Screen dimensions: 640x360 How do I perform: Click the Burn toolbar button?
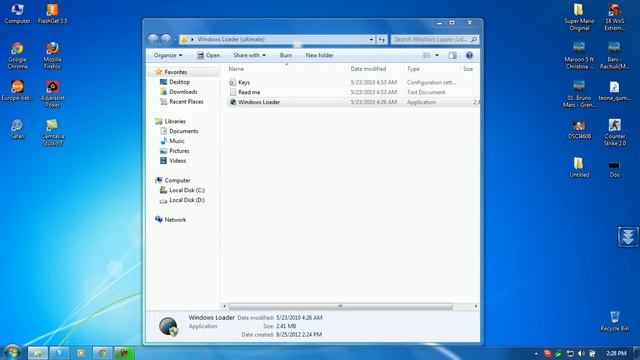286,55
